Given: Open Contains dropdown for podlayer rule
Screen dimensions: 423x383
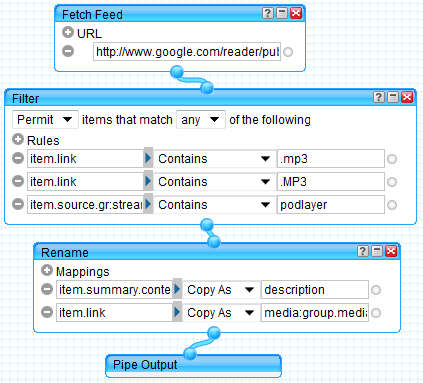Looking at the screenshot, I should 214,205.
